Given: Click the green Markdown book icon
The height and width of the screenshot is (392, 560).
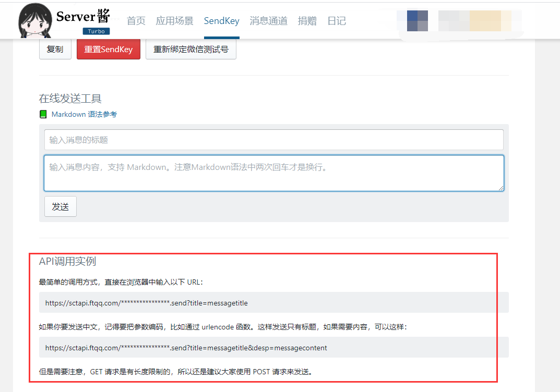Looking at the screenshot, I should pyautogui.click(x=43, y=114).
